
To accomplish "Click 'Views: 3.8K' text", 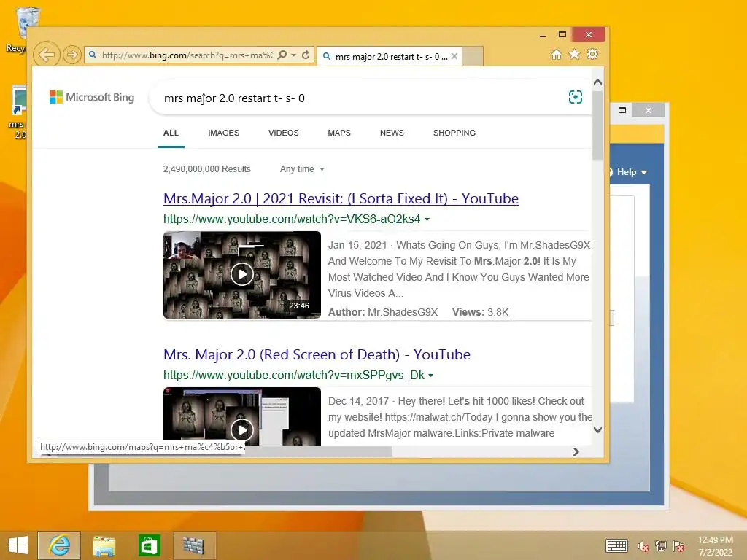I will [480, 312].
